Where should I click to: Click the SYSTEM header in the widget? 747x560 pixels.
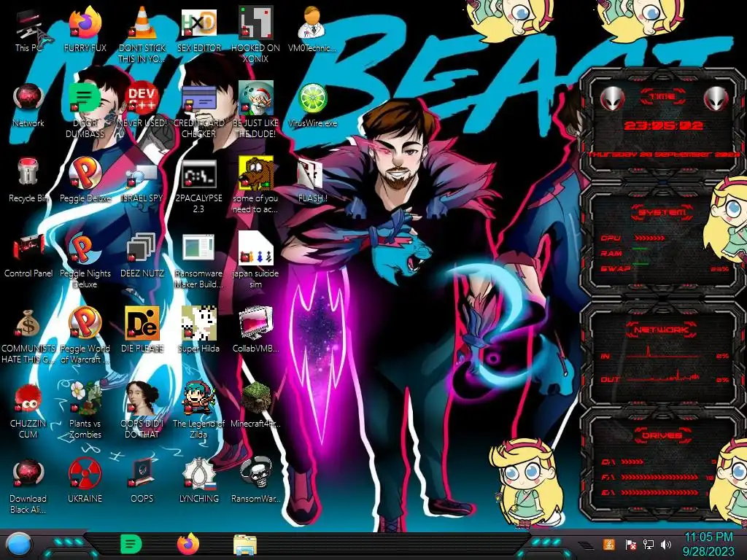click(x=662, y=212)
